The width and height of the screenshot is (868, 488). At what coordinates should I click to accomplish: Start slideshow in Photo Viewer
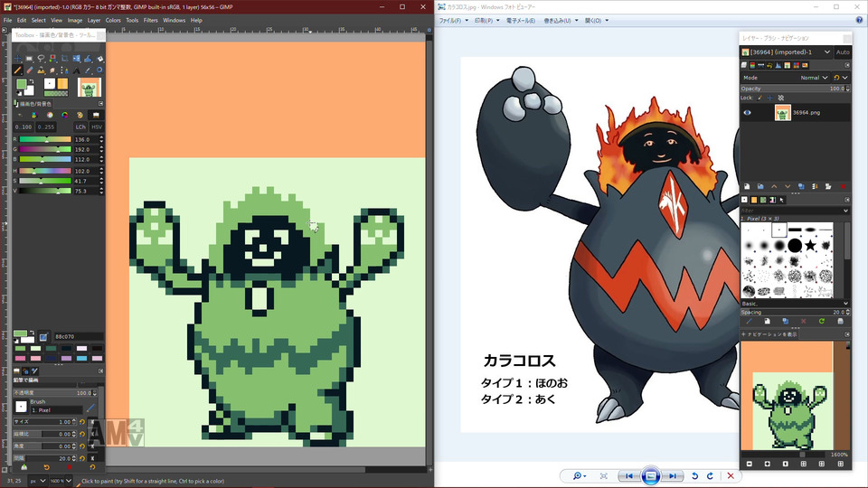coord(651,476)
